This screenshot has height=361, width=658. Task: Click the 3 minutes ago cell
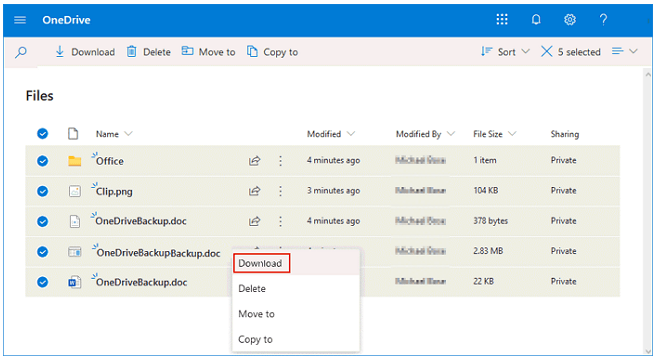(x=333, y=191)
